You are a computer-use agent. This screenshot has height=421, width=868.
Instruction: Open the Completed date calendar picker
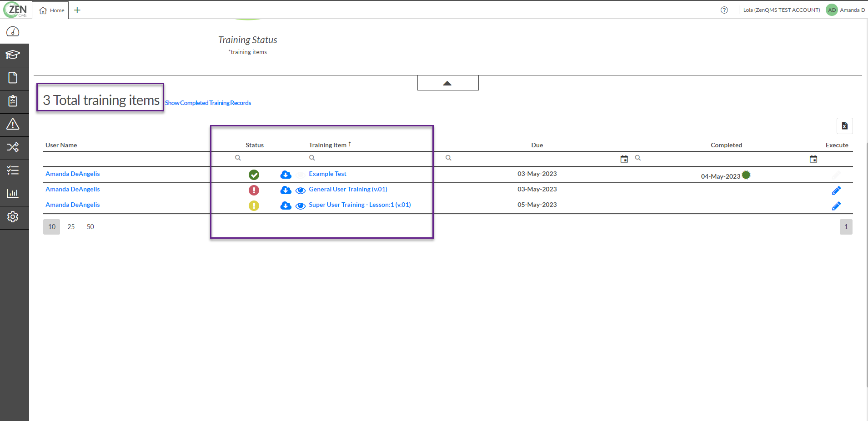pos(813,159)
